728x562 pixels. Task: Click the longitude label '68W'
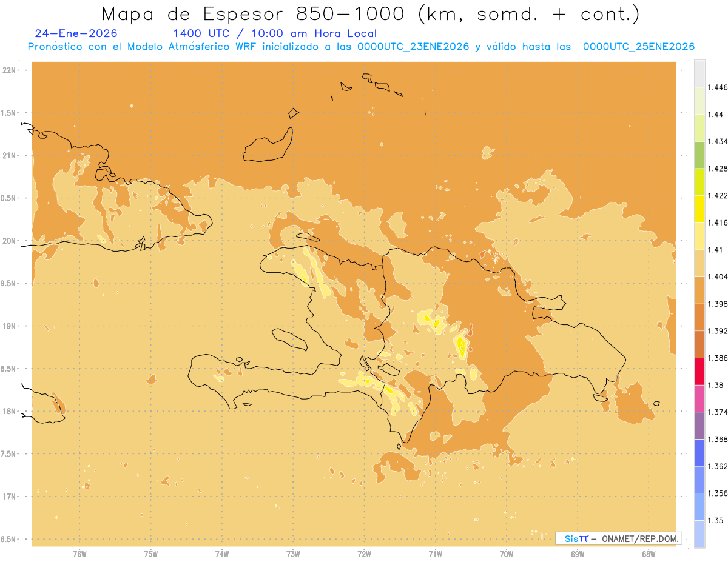click(649, 554)
